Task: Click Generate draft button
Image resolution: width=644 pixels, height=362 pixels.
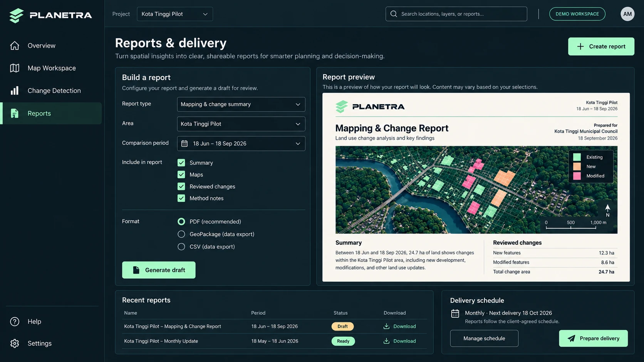Action: [159, 270]
